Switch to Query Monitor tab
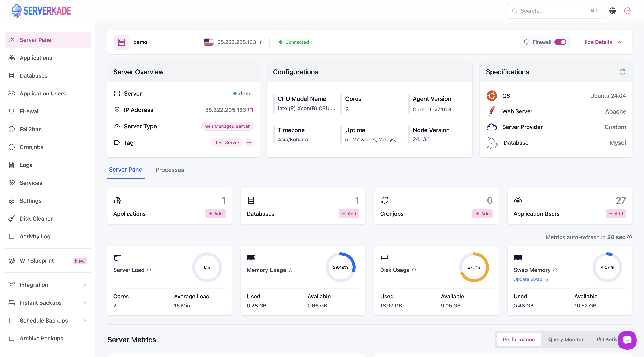 click(566, 340)
